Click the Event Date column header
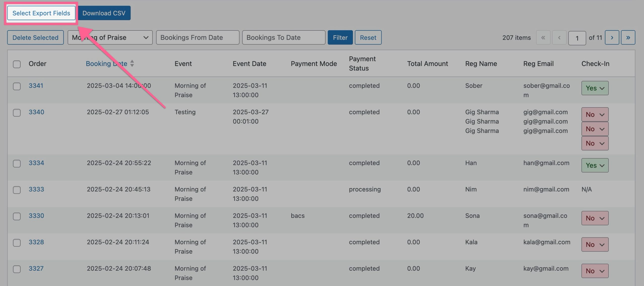The image size is (644, 286). [249, 64]
